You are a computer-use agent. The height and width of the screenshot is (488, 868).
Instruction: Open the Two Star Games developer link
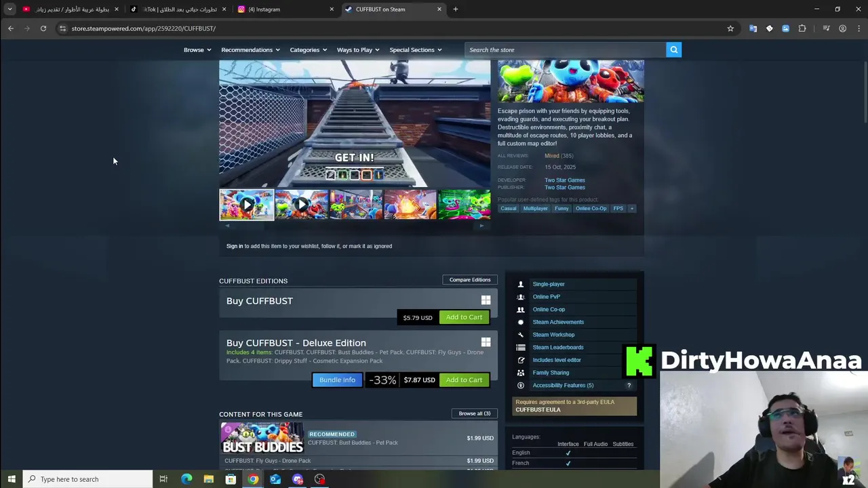point(564,180)
